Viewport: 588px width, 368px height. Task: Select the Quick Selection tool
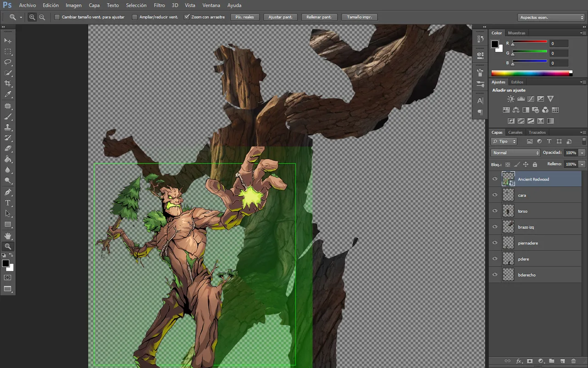tap(8, 73)
